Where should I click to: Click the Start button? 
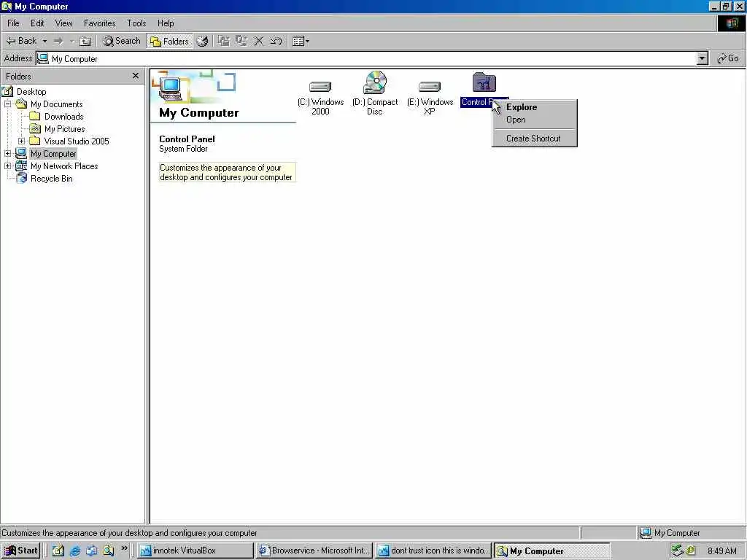point(20,551)
